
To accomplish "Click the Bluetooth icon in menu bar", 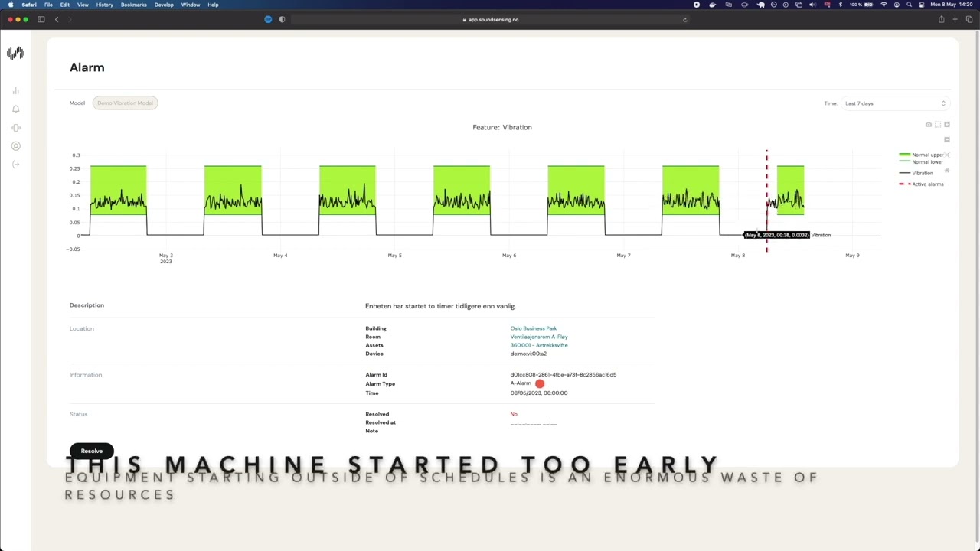I will [x=840, y=5].
